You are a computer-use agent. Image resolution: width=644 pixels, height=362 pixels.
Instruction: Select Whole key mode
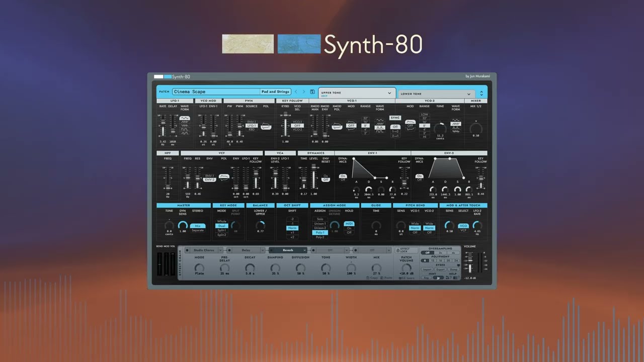[x=222, y=221]
